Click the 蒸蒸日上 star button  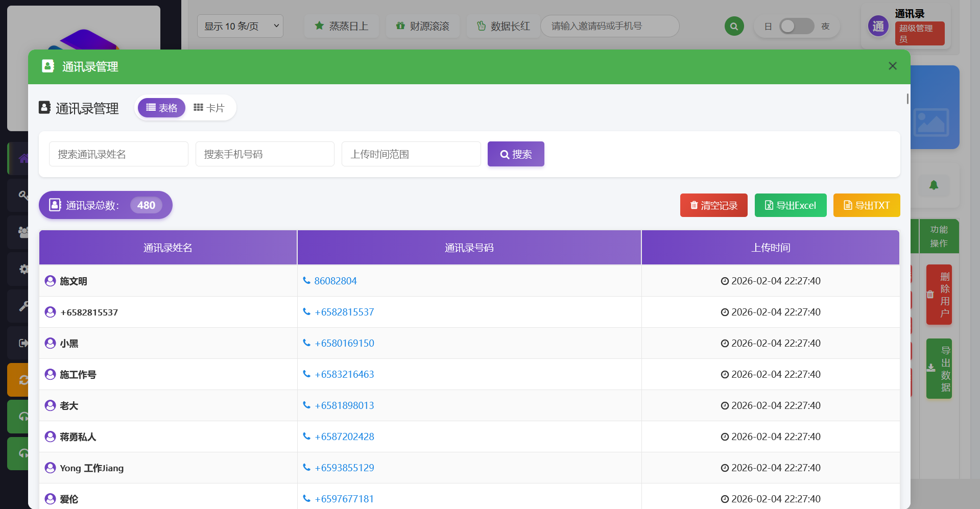[x=341, y=26]
